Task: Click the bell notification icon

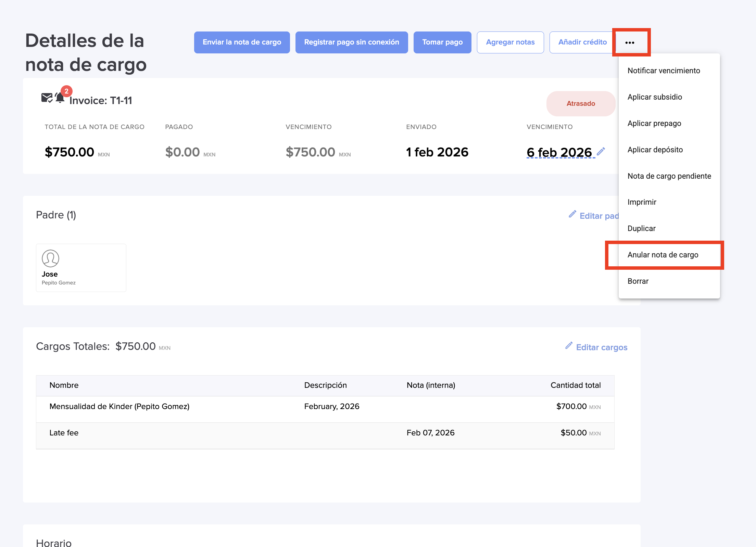Action: point(60,98)
